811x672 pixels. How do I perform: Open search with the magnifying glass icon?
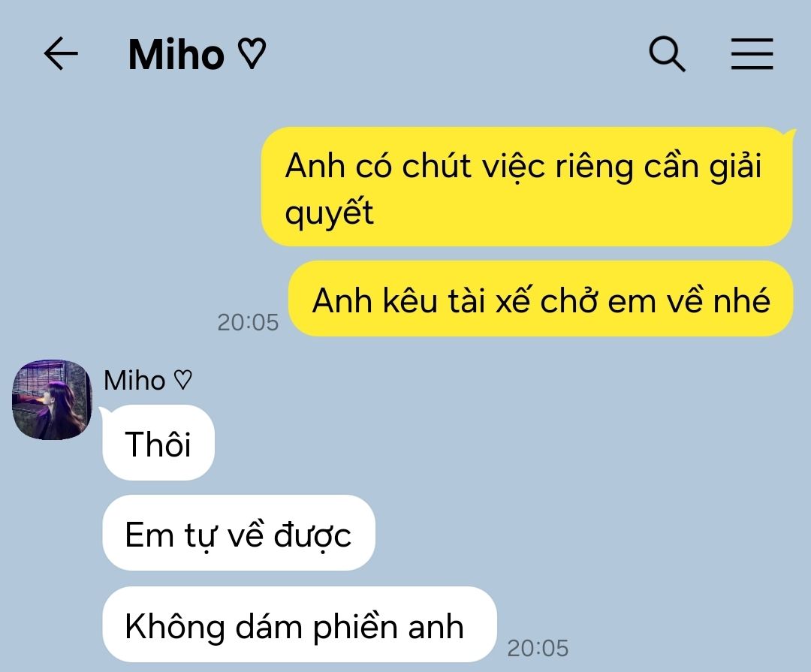tap(668, 54)
